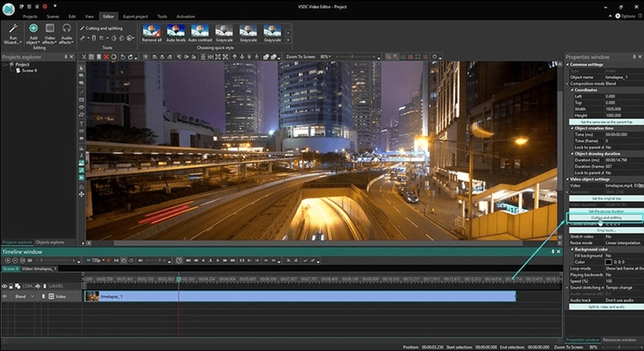This screenshot has height=351, width=644.
Task: Click the play button in timeline toolbar
Action: pyautogui.click(x=218, y=260)
